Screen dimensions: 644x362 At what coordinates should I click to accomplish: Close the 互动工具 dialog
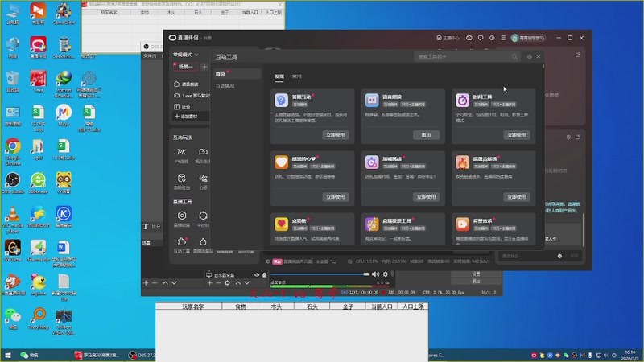[539, 56]
